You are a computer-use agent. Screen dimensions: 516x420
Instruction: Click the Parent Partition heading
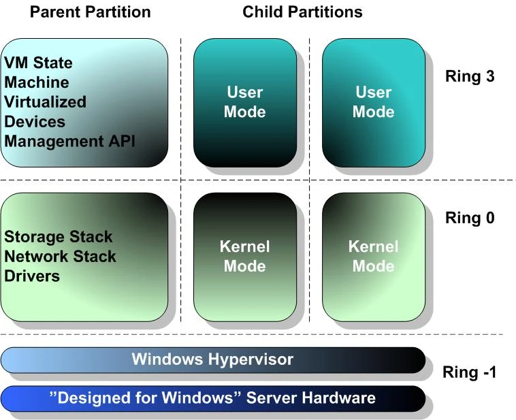90,12
